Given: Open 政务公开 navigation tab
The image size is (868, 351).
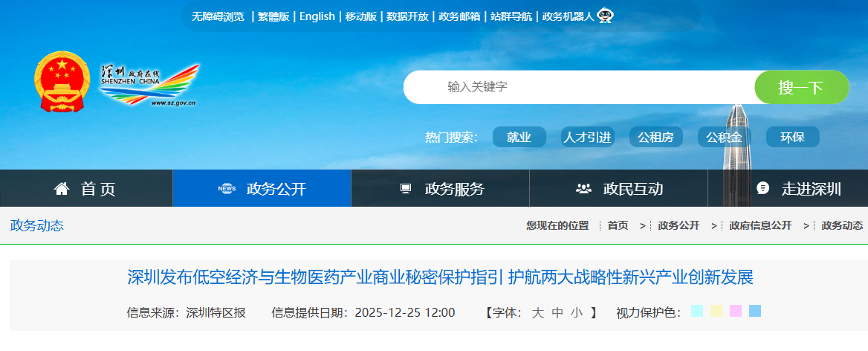Looking at the screenshot, I should click(x=262, y=188).
